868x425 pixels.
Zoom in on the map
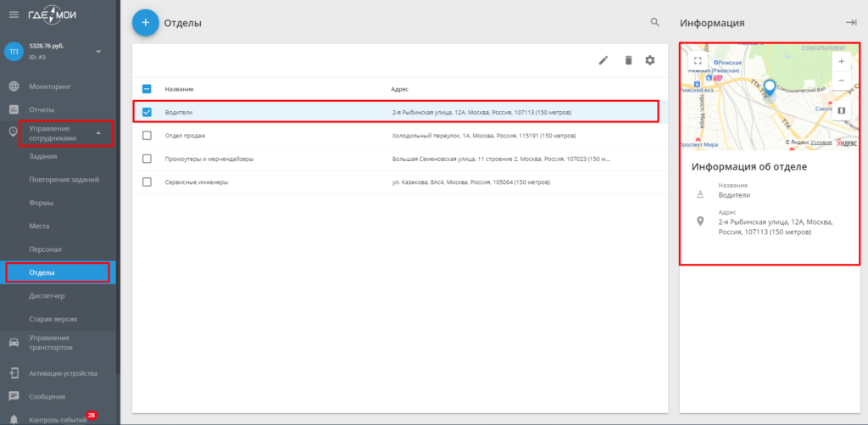coord(842,62)
